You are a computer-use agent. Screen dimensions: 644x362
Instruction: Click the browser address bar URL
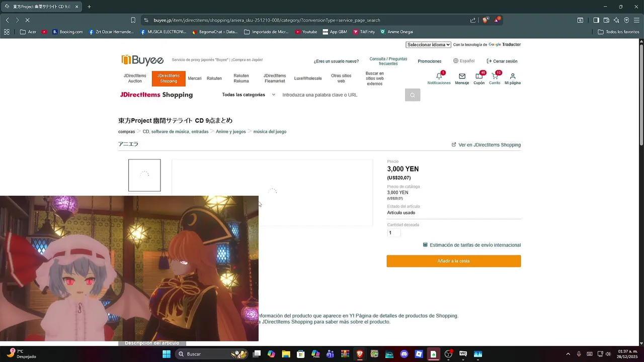pos(267,20)
